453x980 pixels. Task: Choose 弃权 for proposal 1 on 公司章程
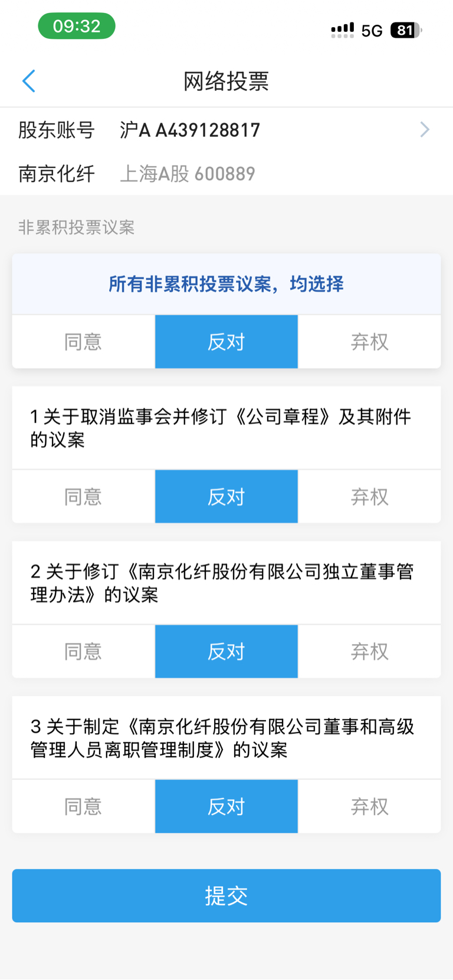(370, 497)
